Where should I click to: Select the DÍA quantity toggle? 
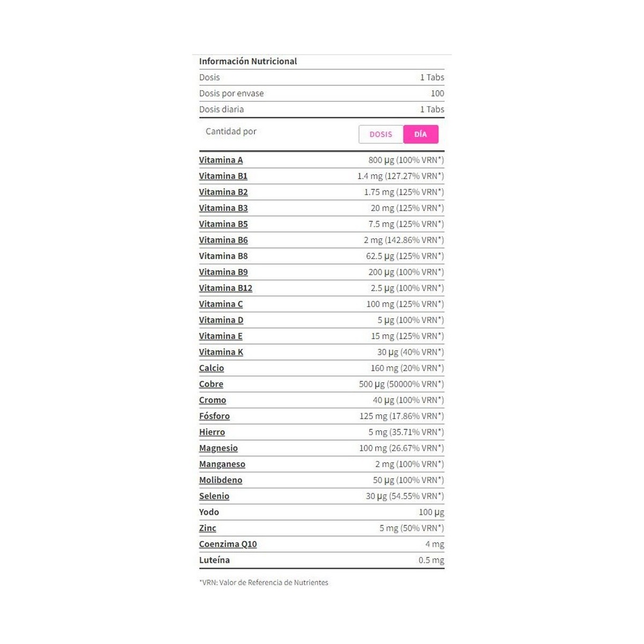coord(421,134)
